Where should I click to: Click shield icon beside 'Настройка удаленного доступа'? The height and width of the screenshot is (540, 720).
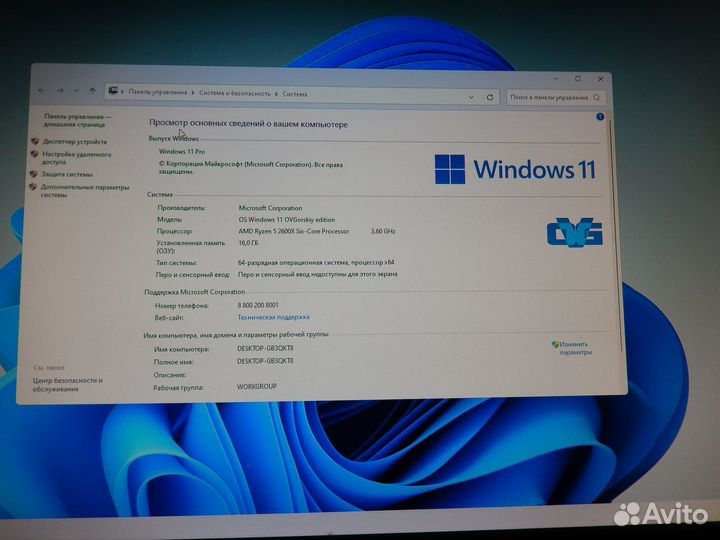(34, 154)
